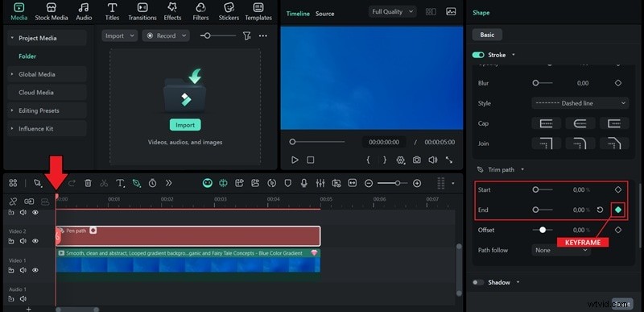Add a keyframe for Offset
The width and height of the screenshot is (644, 312).
pos(618,230)
